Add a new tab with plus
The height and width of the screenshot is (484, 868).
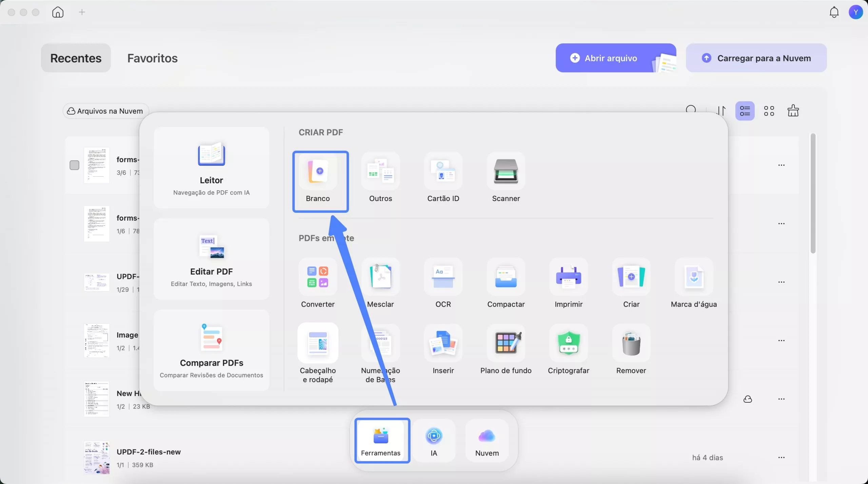82,12
